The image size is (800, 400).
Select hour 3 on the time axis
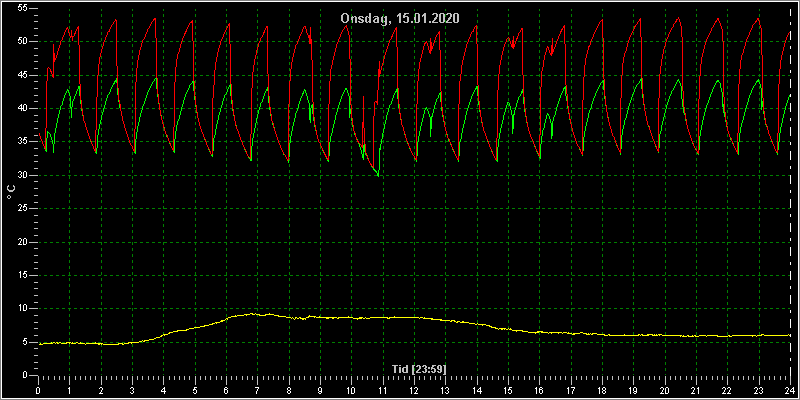[x=132, y=389]
